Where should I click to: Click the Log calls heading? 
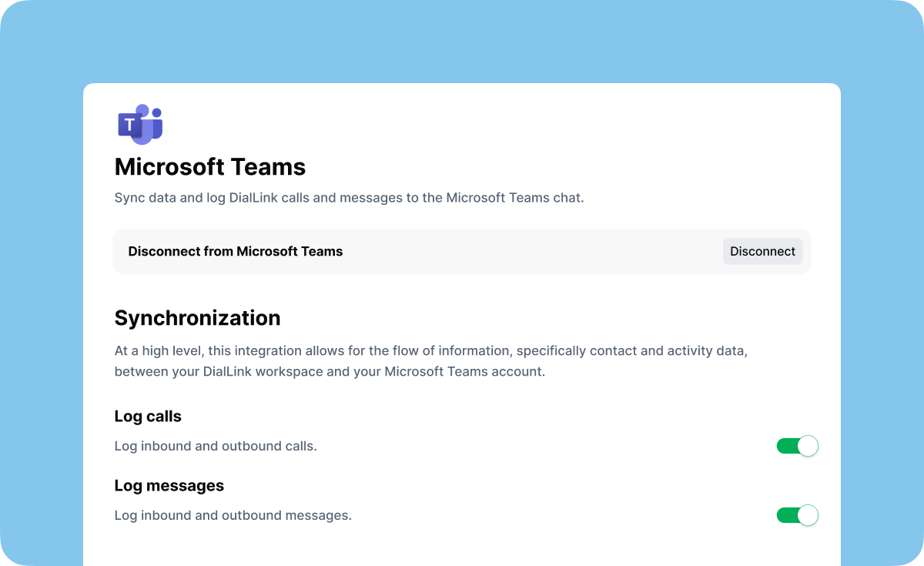pos(148,417)
